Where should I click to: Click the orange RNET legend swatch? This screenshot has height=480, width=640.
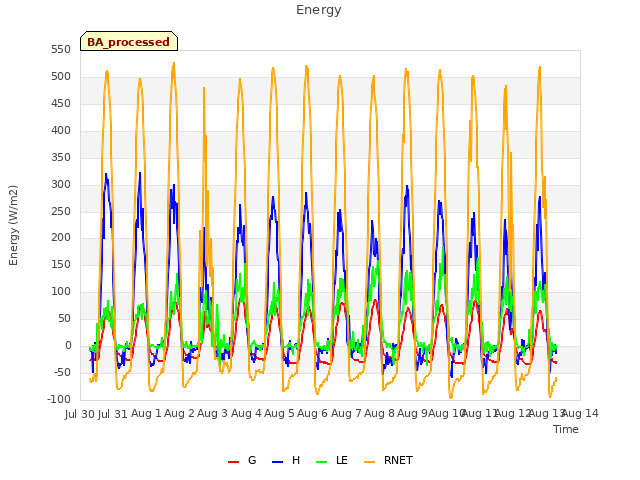(x=369, y=462)
